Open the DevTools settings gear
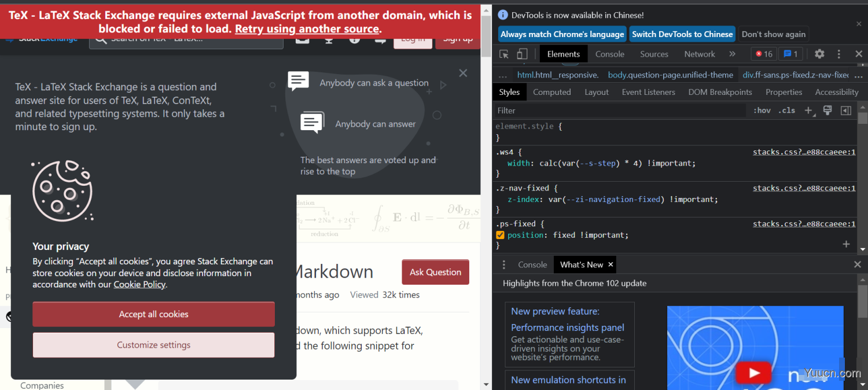This screenshot has height=390, width=868. tap(819, 54)
